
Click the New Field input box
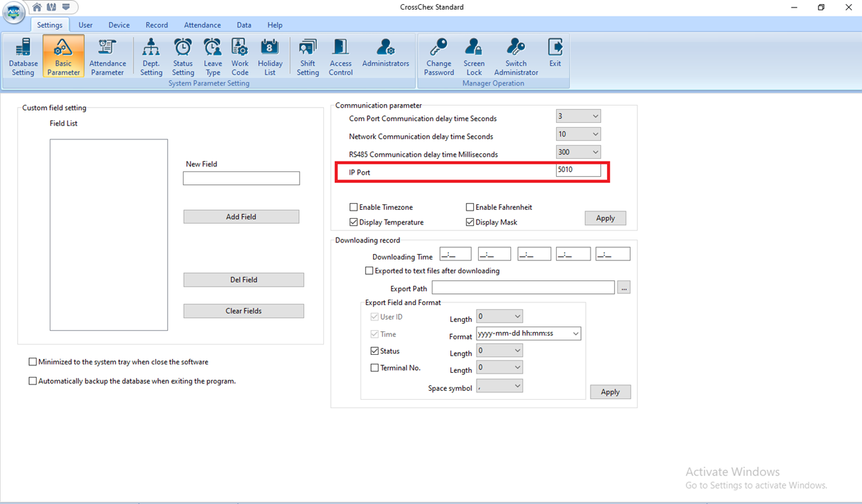241,178
